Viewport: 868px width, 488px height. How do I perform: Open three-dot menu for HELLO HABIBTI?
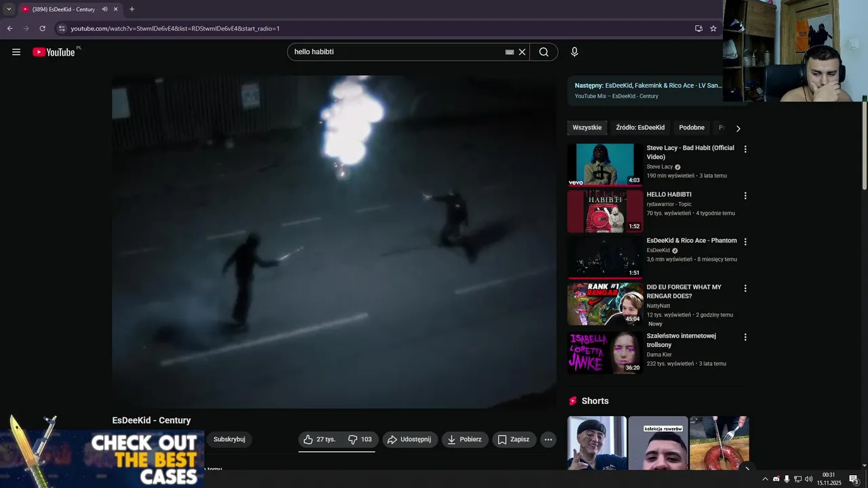(x=745, y=196)
